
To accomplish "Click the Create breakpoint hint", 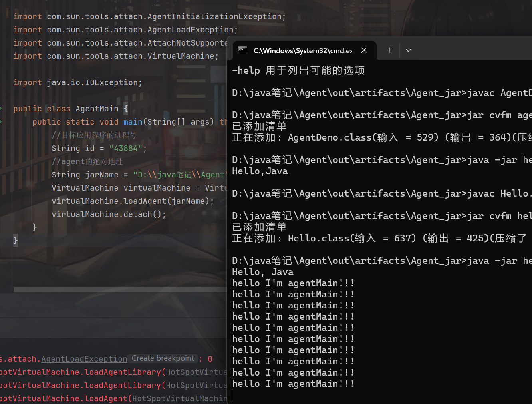I will (163, 358).
